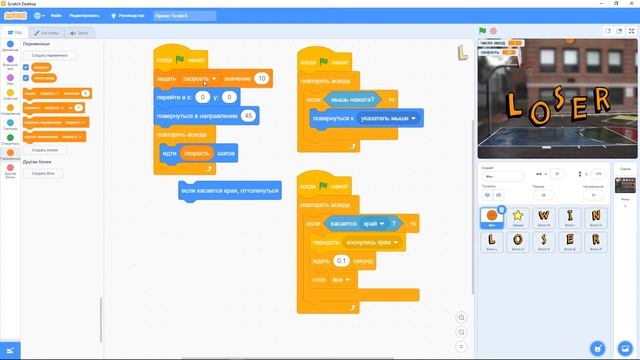Open variable dropdown in palette изменить block
Image resolution: width=640 pixels, height=360 pixels.
coord(54,108)
